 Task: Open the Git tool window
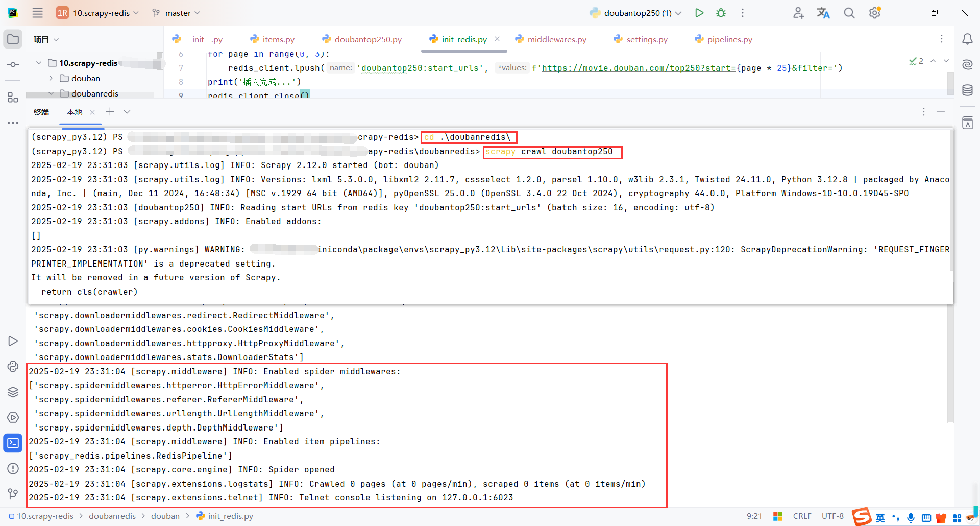pos(13,494)
